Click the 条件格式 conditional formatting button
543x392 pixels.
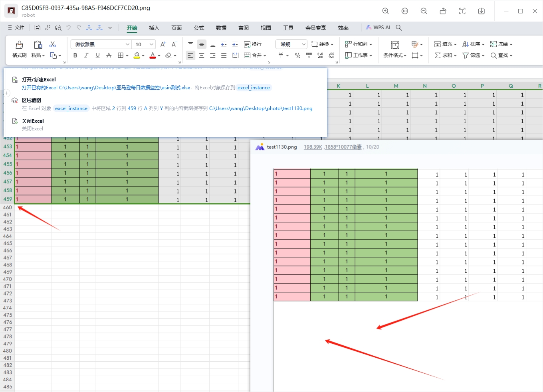click(x=394, y=49)
